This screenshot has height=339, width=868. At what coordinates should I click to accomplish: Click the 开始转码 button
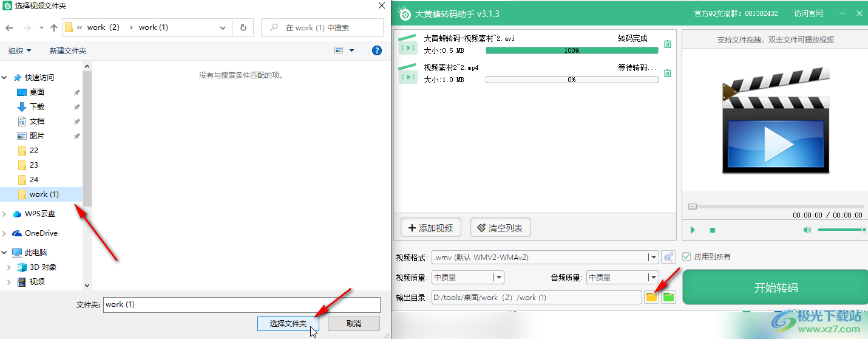[x=776, y=287]
